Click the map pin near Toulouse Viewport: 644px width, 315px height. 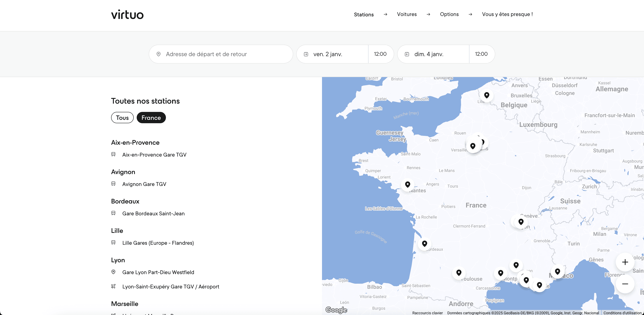459,272
